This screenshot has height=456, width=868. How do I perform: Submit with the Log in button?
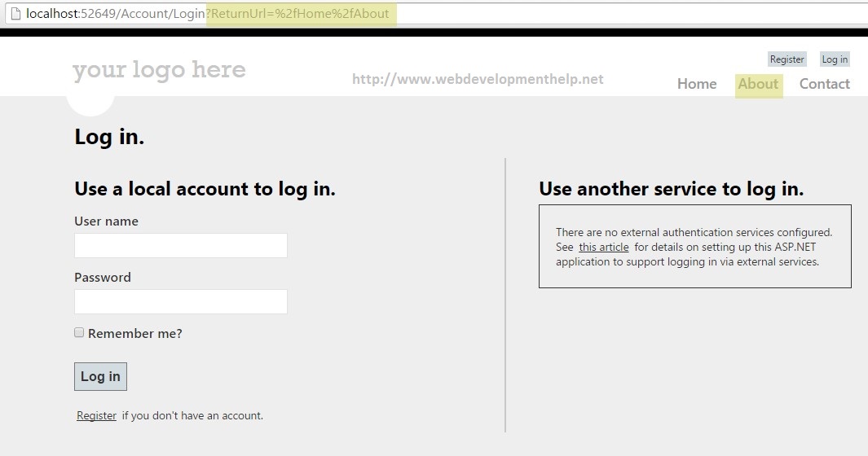tap(101, 376)
